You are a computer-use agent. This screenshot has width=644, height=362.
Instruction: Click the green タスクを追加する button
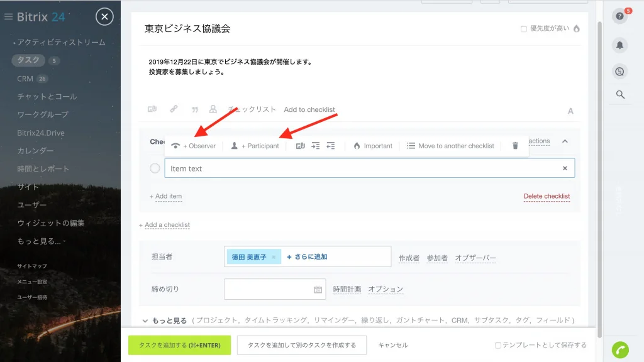point(179,345)
